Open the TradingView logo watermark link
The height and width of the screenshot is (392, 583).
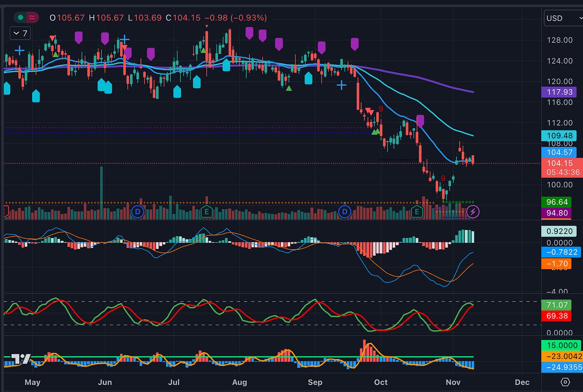[21, 359]
